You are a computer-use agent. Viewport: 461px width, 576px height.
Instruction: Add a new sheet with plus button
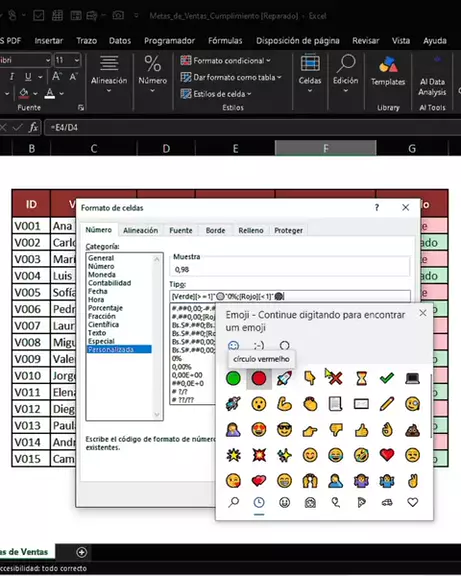click(82, 552)
